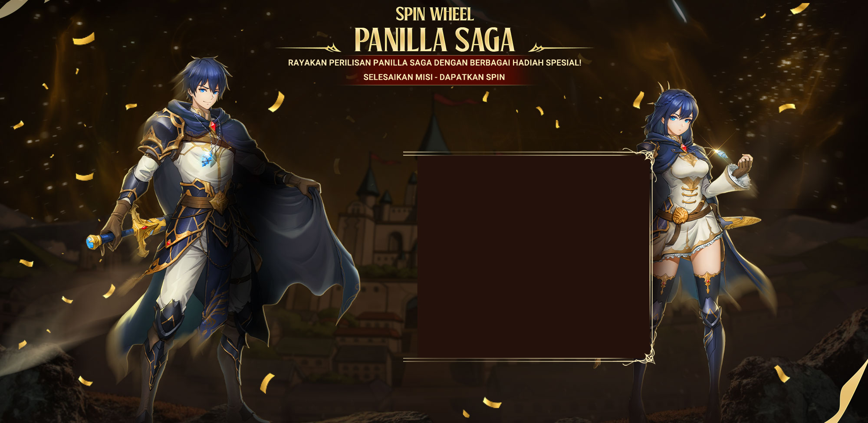868x423 pixels.
Task: Click the PANILLA SAGA golden title
Action: (434, 40)
